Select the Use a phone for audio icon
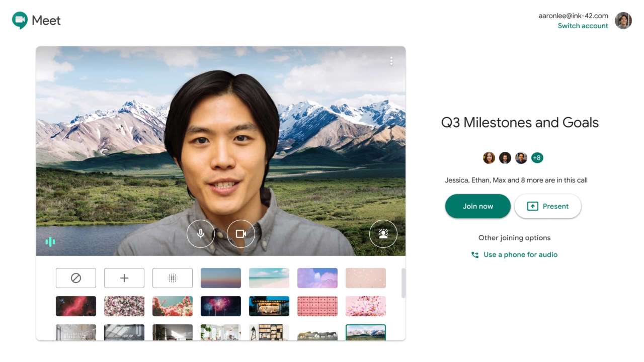Screen dimensions: 644x362 click(x=474, y=255)
